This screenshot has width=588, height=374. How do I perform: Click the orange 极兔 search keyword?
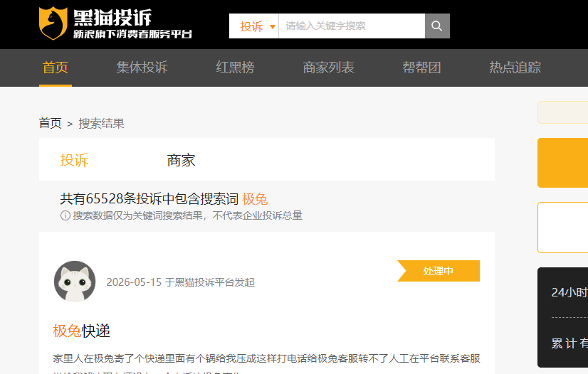click(255, 199)
